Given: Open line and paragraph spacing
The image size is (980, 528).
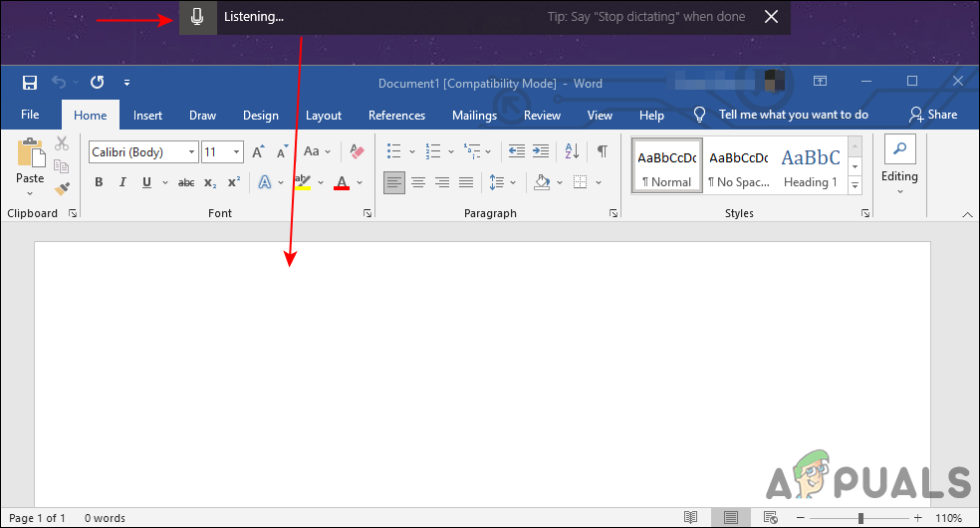Looking at the screenshot, I should click(497, 182).
